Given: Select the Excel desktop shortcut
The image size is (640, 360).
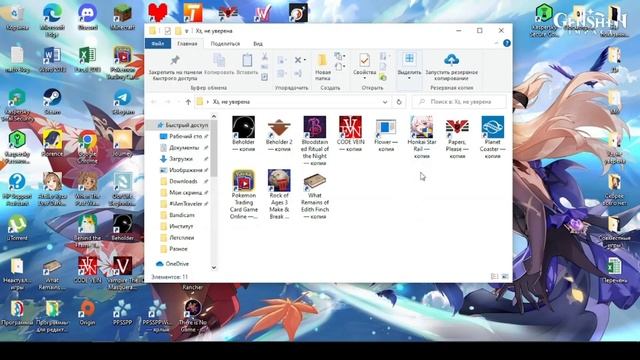Looking at the screenshot, I should (87, 60).
